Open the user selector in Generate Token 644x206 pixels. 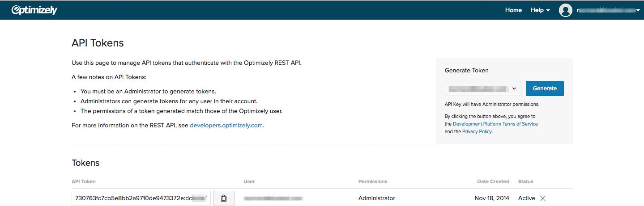click(x=483, y=88)
